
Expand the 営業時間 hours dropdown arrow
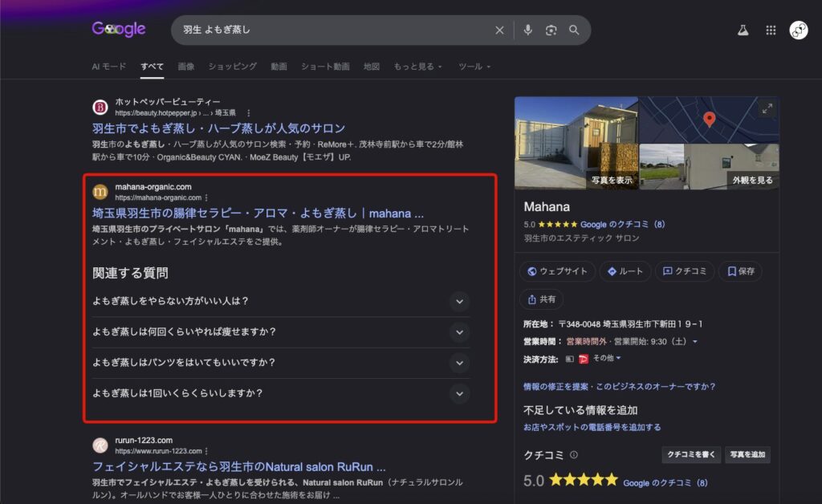(x=695, y=342)
